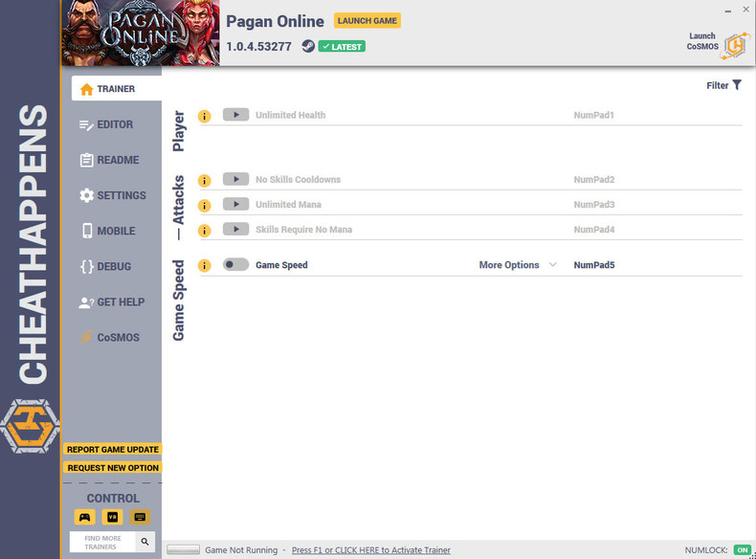The image size is (756, 559).
Task: Collapse the Attacks category
Action: point(178,208)
